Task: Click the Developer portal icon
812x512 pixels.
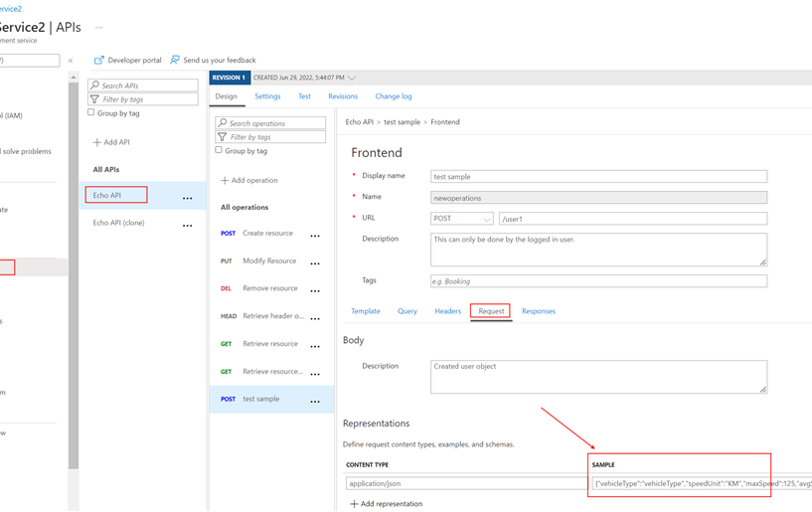Action: click(x=99, y=61)
